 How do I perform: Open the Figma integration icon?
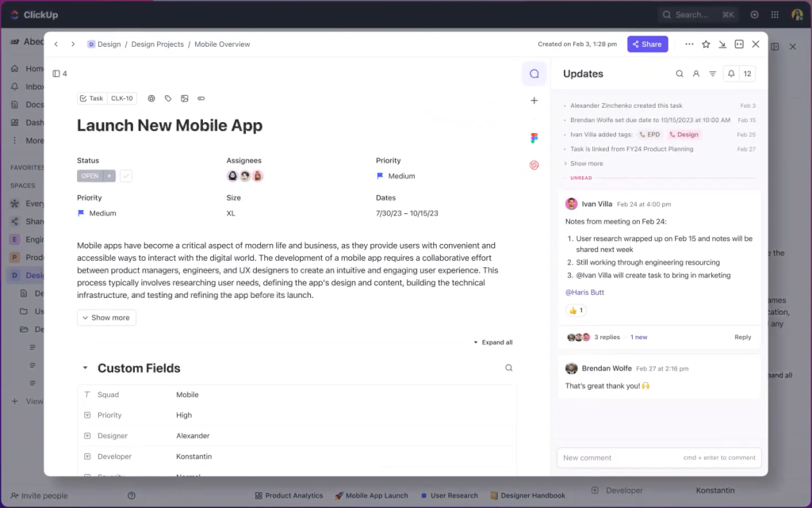coord(534,138)
